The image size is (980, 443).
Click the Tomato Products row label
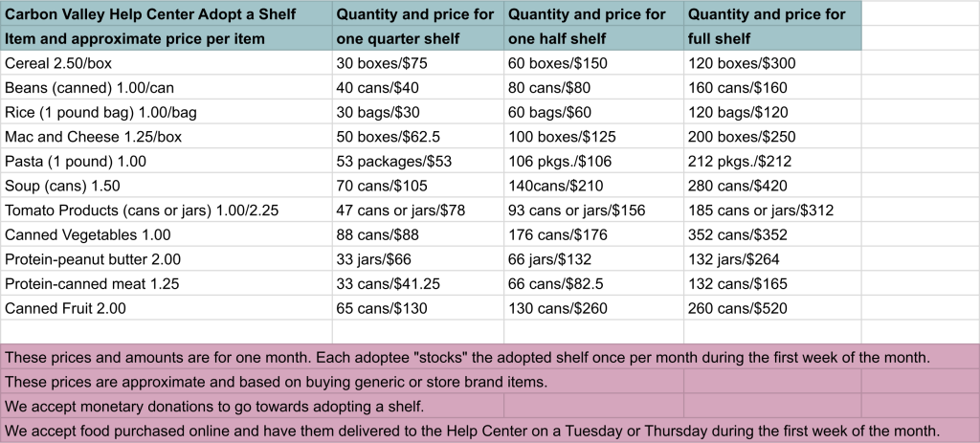142,210
